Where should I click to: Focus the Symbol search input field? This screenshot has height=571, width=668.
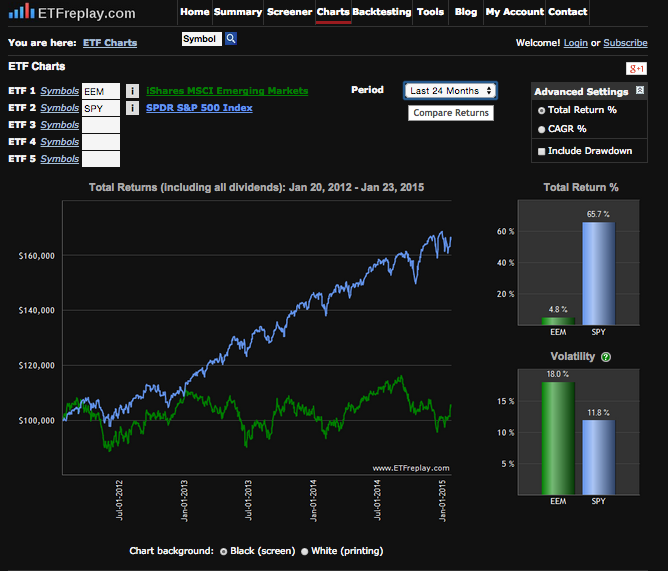[202, 39]
